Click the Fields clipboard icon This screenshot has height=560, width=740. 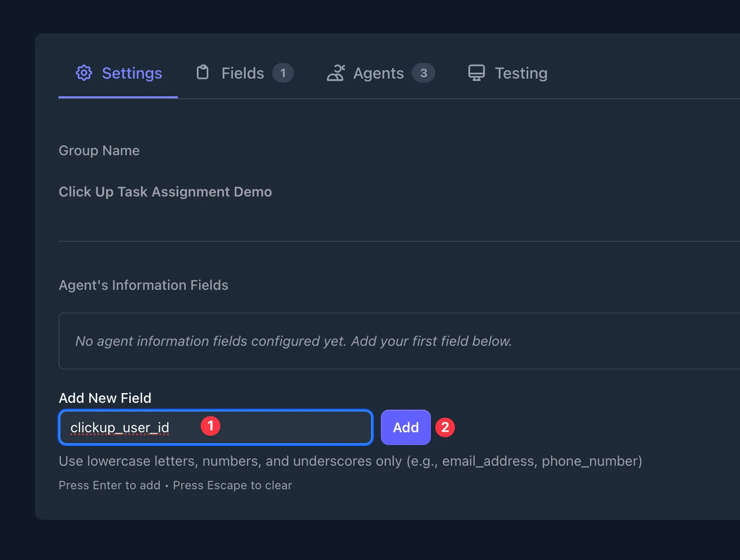[x=202, y=72]
